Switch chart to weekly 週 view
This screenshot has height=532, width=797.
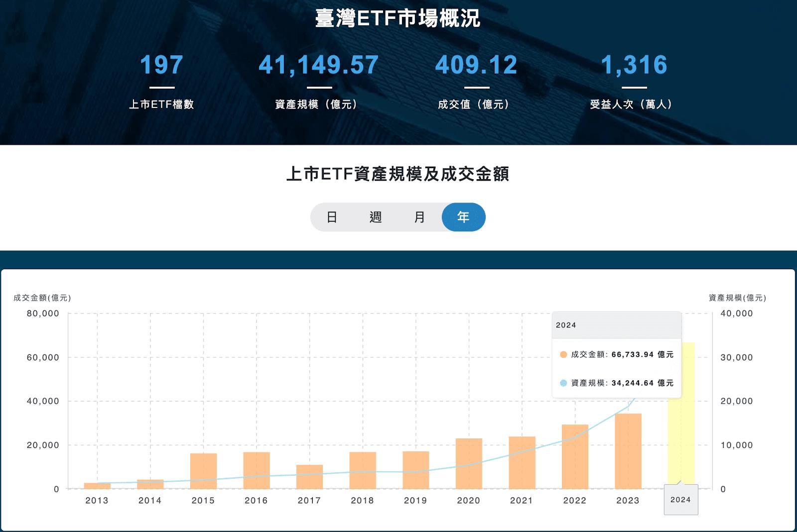click(376, 217)
